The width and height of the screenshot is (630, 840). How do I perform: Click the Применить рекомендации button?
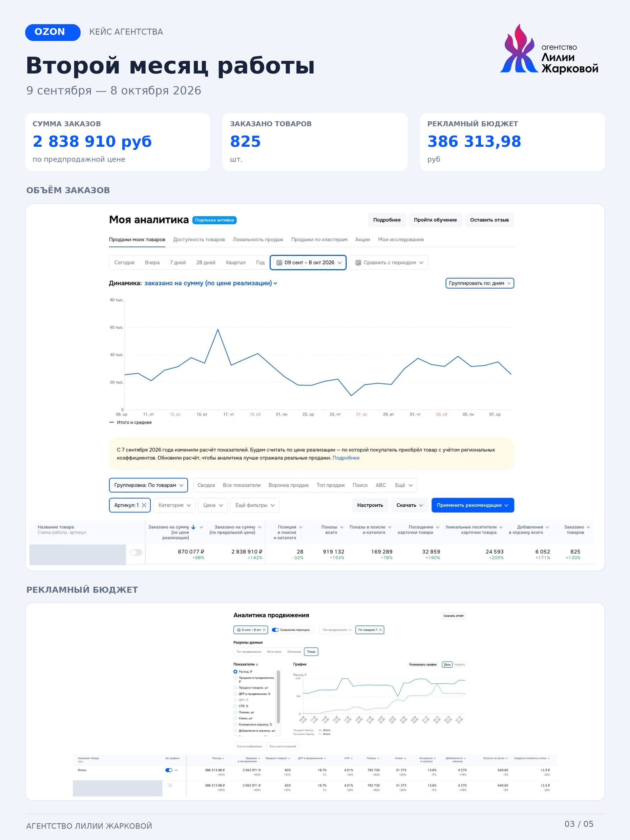[x=473, y=505]
